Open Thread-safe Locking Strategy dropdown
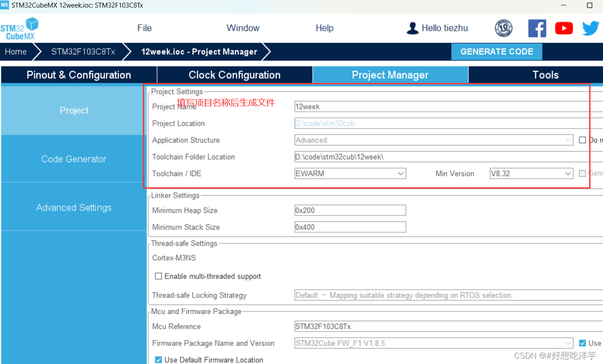This screenshot has width=603, height=364. pyautogui.click(x=449, y=295)
